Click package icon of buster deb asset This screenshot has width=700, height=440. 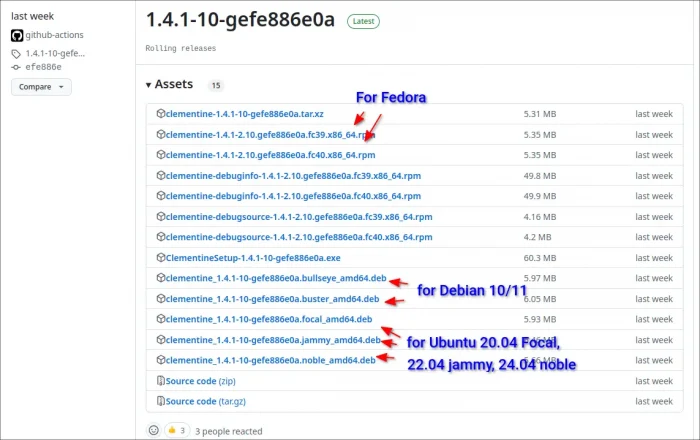click(161, 299)
